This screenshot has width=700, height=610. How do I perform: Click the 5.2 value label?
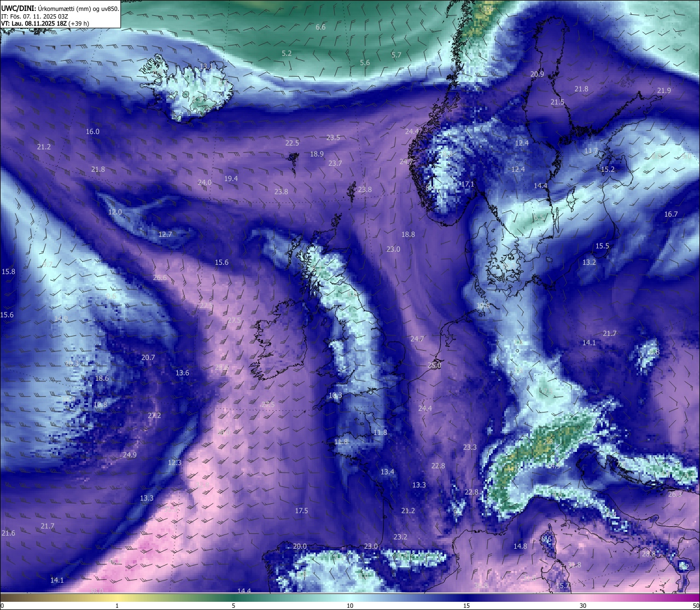(287, 54)
